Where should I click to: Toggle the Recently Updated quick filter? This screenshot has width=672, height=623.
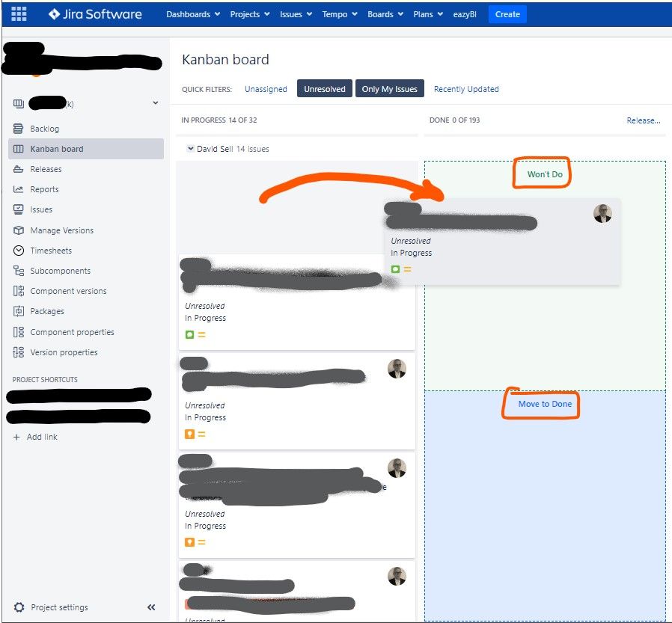tap(466, 89)
